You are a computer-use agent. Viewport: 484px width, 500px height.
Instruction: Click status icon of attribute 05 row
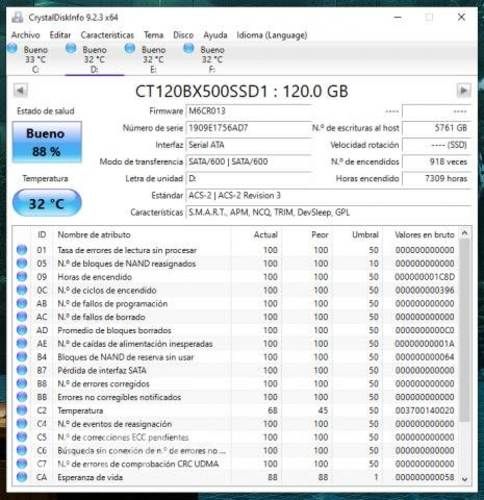22,263
